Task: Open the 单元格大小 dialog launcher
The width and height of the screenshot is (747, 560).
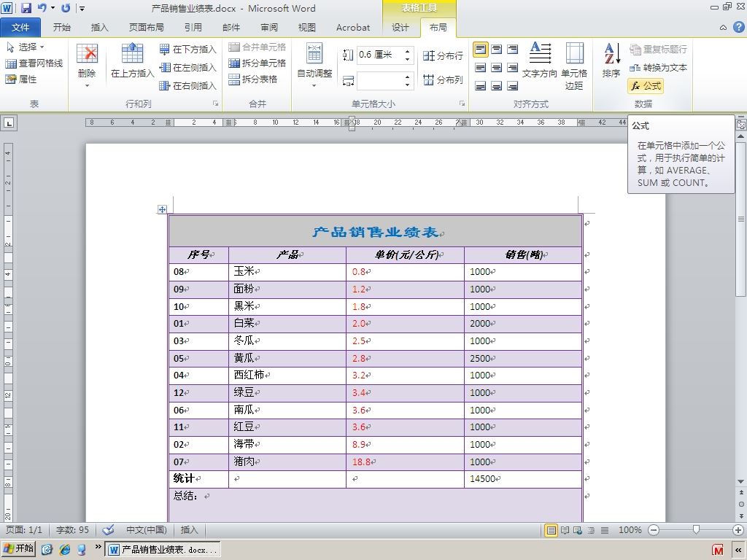Action: [x=462, y=104]
